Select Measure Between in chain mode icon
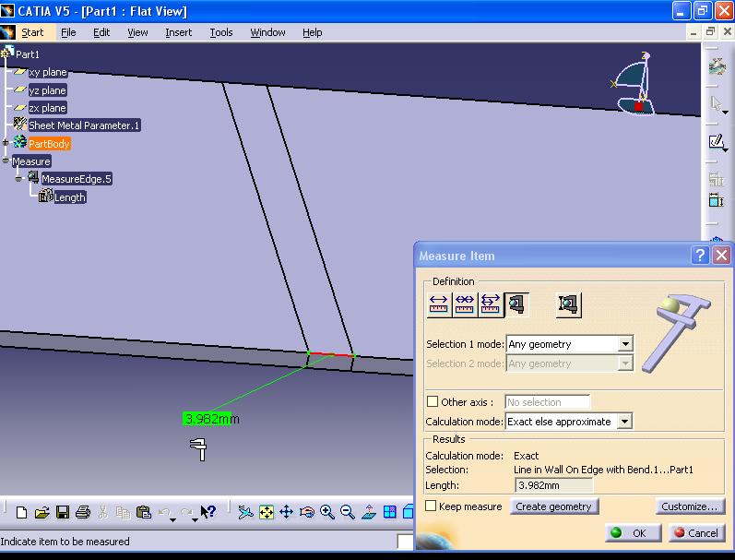This screenshot has height=560, width=735. coord(465,304)
